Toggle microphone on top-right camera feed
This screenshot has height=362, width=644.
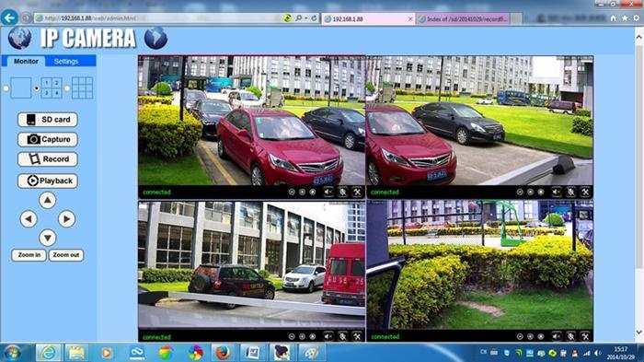tap(570, 192)
